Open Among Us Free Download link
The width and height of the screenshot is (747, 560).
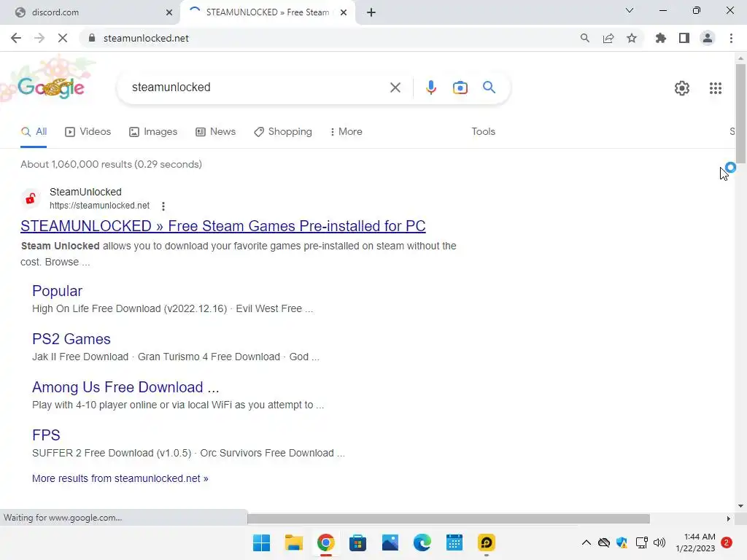click(125, 387)
